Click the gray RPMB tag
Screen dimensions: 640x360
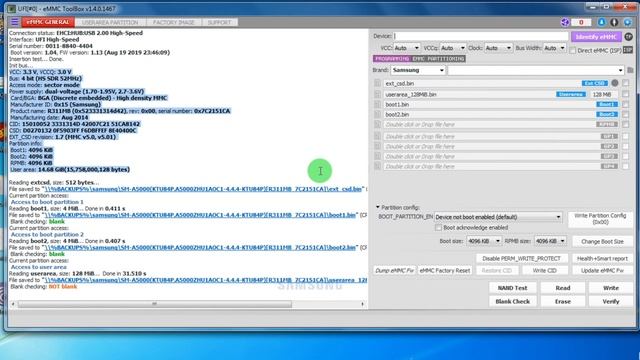click(x=607, y=124)
